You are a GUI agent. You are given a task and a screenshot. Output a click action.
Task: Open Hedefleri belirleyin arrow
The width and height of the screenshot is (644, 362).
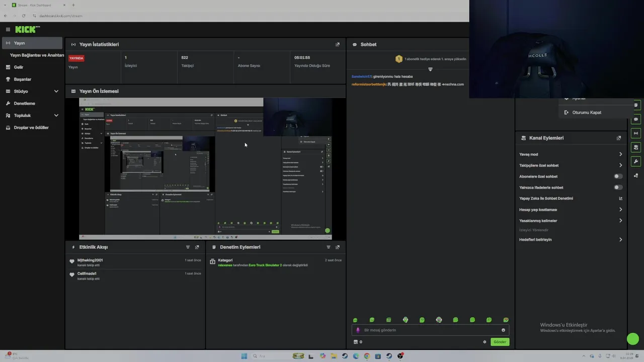[x=620, y=240]
